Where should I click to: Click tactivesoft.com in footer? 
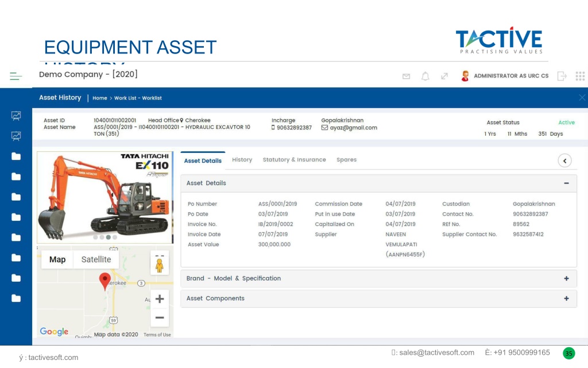(53, 358)
